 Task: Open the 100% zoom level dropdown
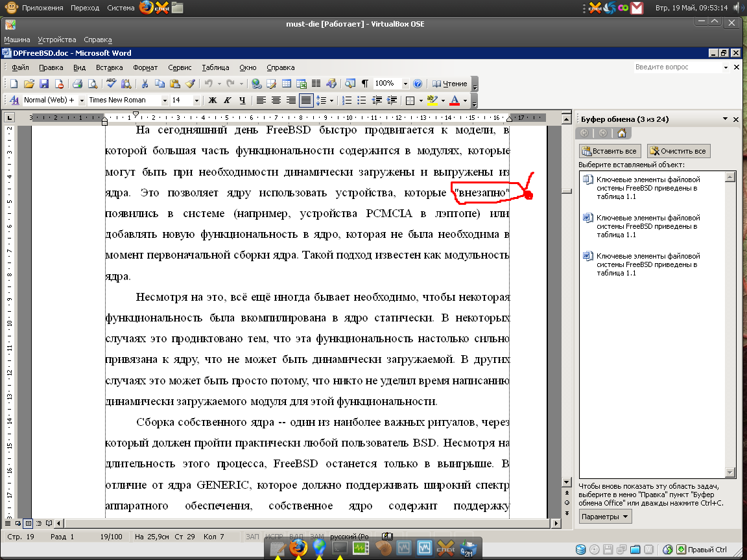(405, 84)
